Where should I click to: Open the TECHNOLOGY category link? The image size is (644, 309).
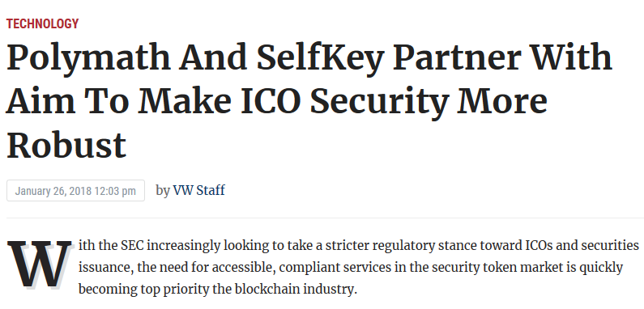(42, 23)
